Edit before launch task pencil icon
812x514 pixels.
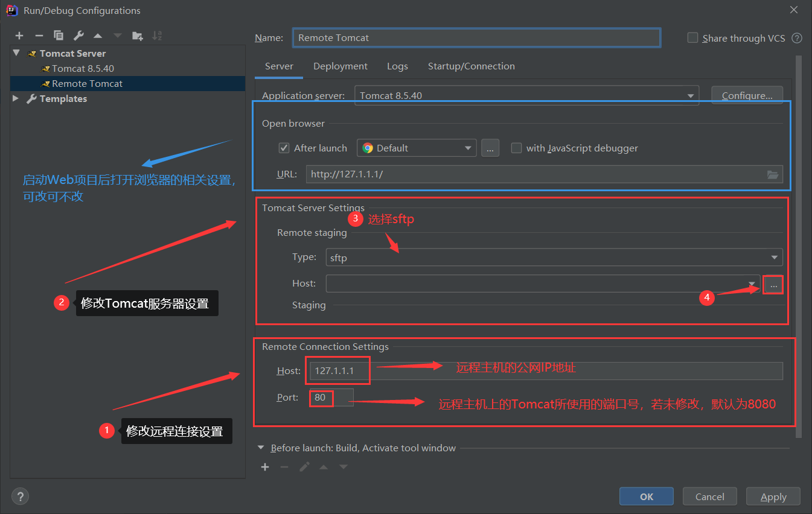(x=304, y=467)
